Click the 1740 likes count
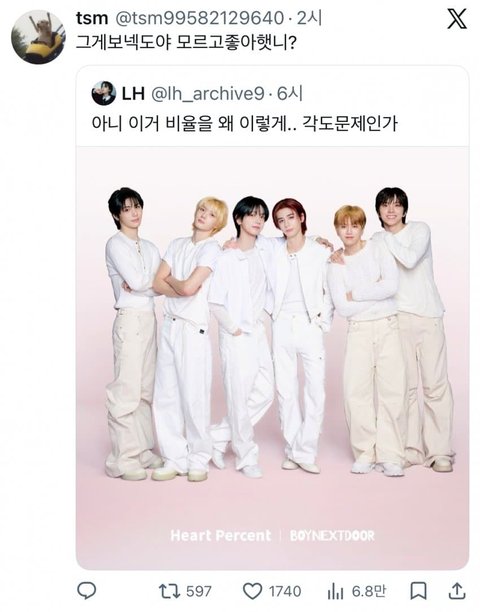The height and width of the screenshot is (612, 480). [285, 591]
